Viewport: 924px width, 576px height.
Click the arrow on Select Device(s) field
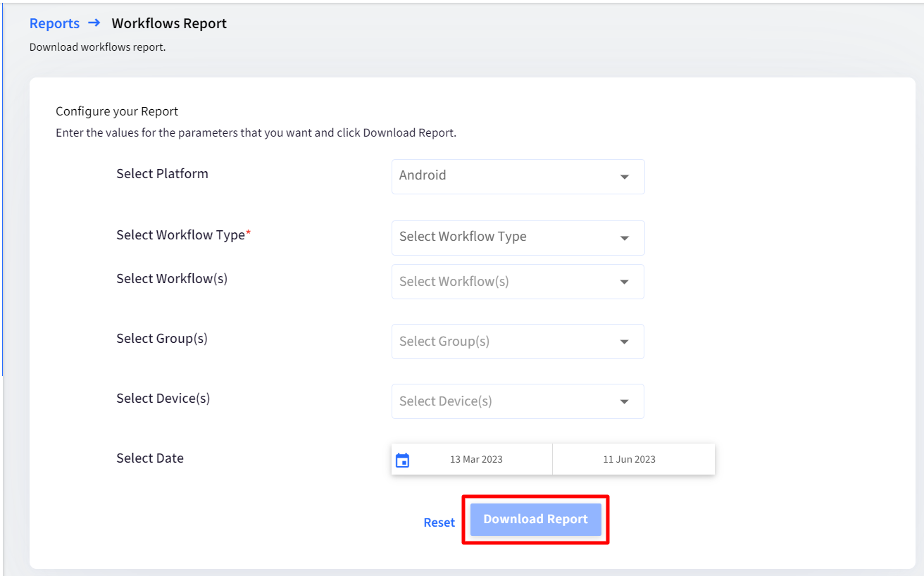click(x=624, y=402)
